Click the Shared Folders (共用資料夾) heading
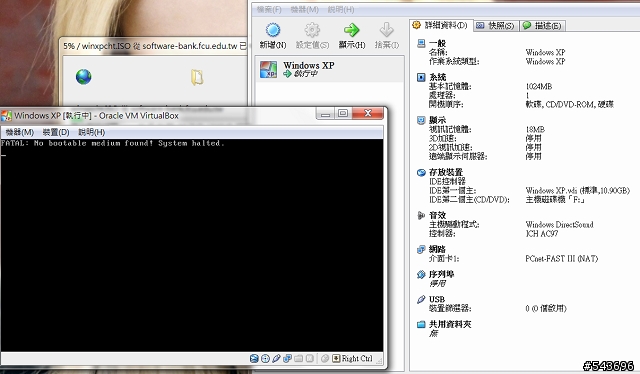The height and width of the screenshot is (374, 640). [450, 324]
